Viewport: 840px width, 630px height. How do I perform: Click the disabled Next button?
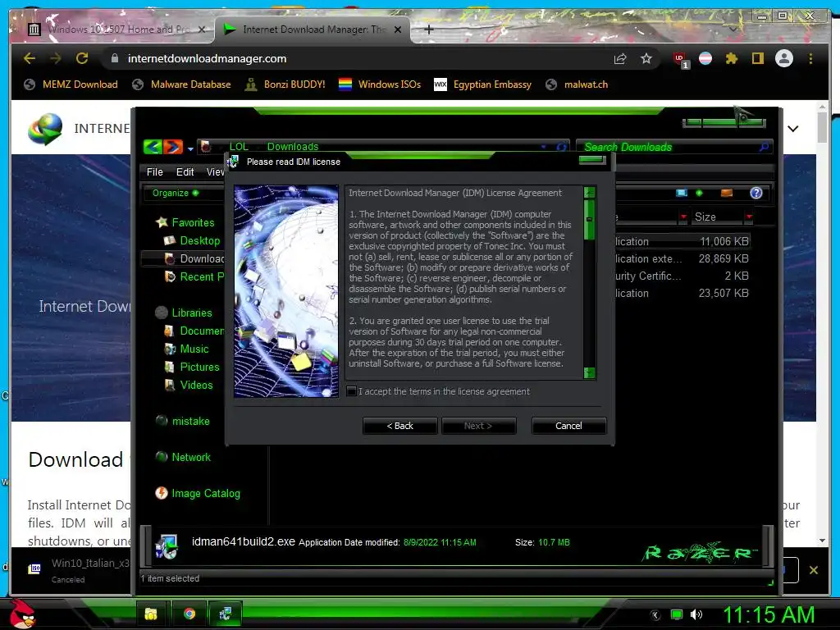[x=478, y=426]
